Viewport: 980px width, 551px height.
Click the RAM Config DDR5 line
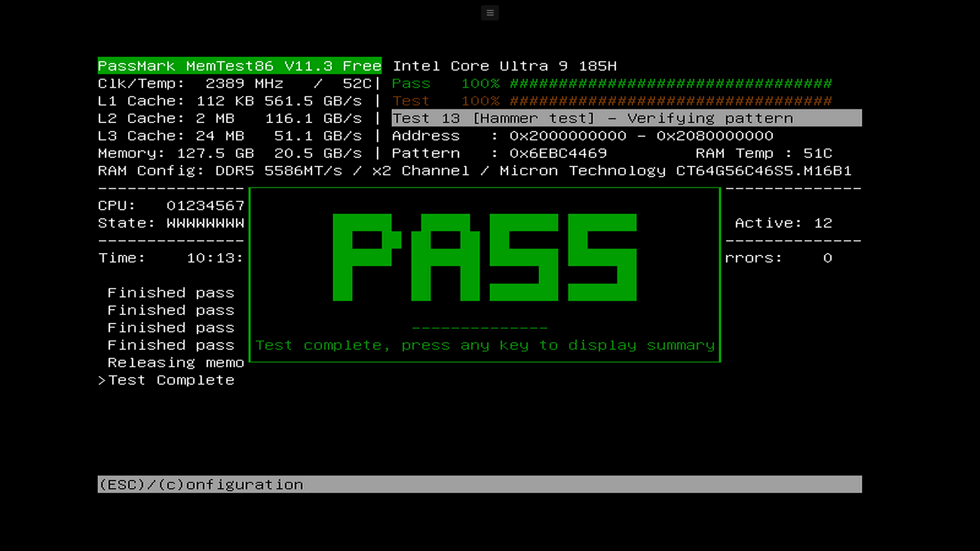[474, 171]
